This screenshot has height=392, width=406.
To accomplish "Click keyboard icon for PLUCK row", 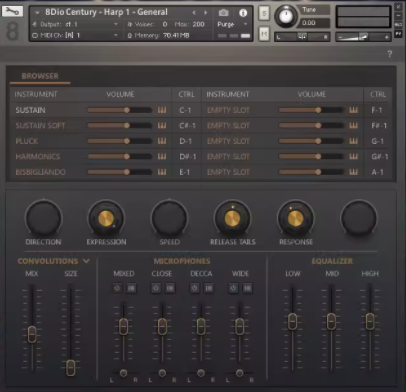I will click(162, 141).
